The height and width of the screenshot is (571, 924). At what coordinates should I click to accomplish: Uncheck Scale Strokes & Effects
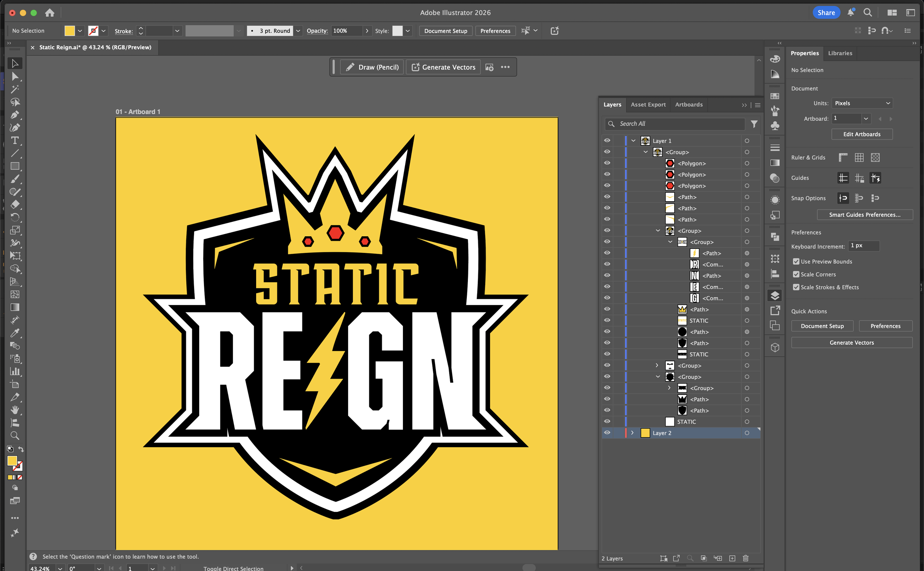796,287
